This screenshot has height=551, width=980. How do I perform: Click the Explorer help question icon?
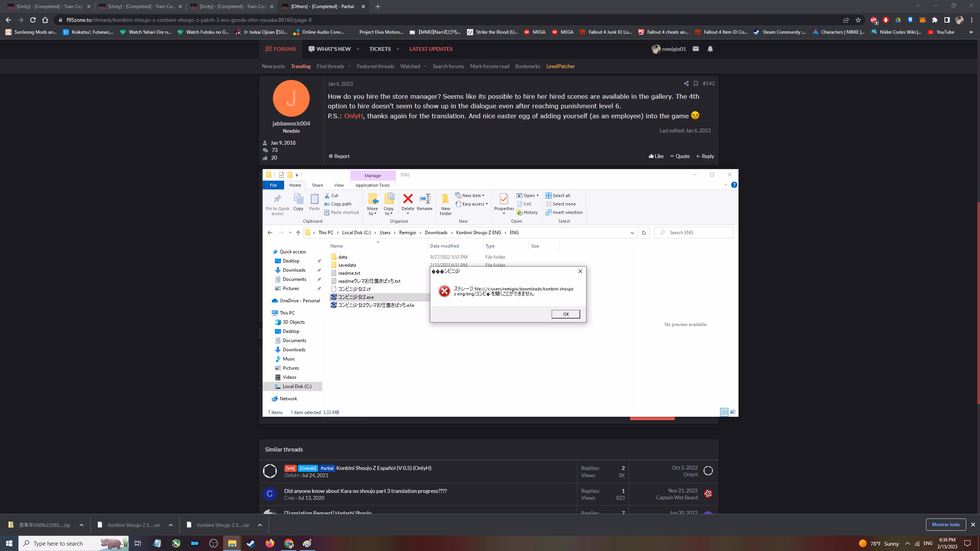734,185
